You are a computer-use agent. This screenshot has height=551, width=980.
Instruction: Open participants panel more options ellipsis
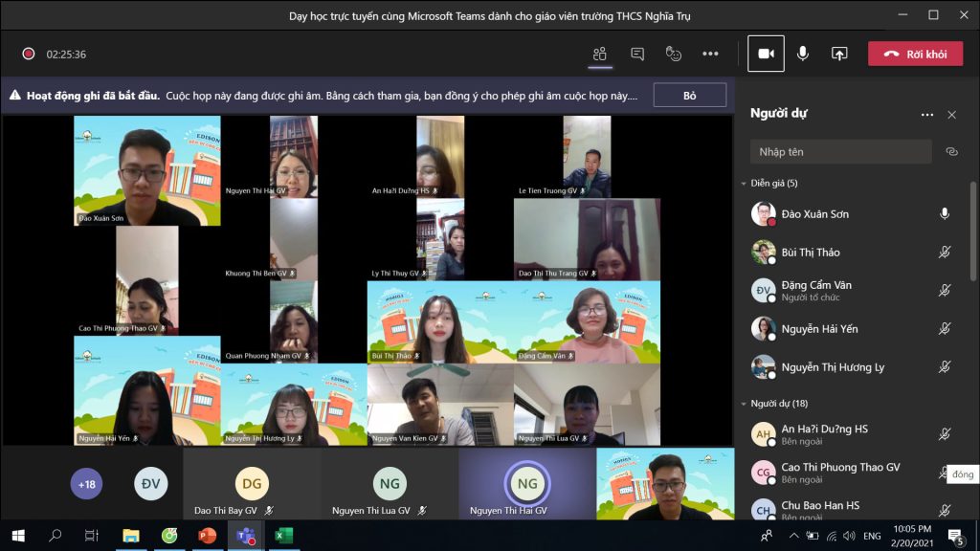tap(926, 115)
